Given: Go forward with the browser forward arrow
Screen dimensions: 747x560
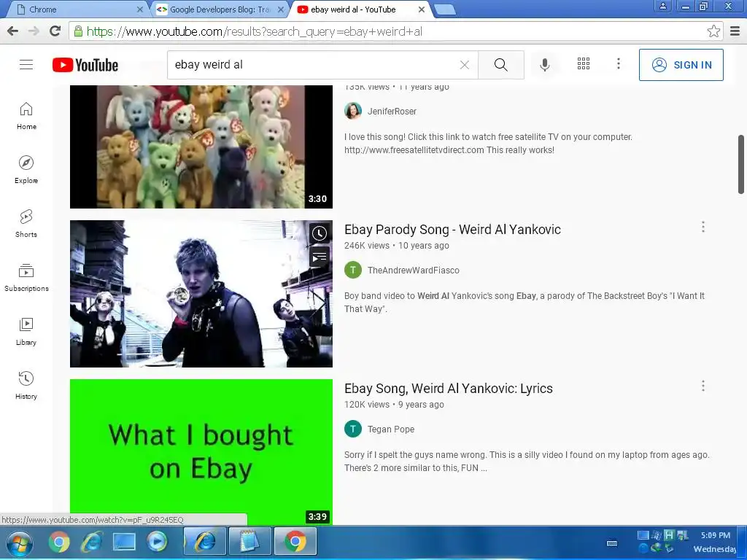Looking at the screenshot, I should [34, 31].
